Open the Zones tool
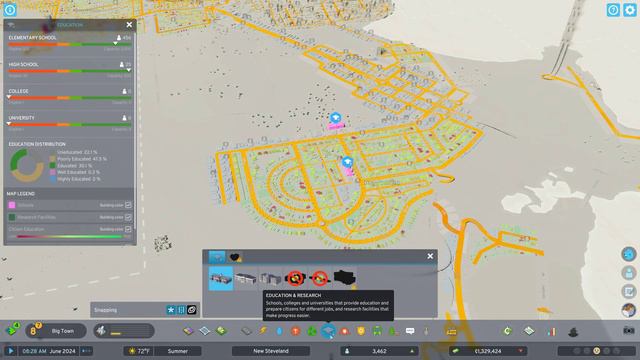Viewport: 640px width, 360px height. 188,331
